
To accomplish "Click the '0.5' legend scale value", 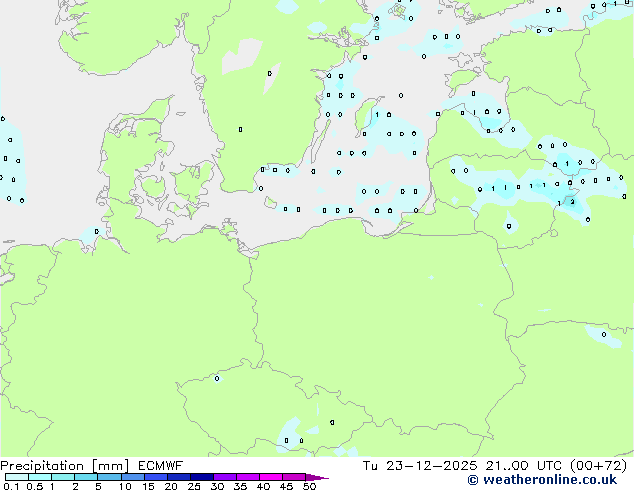I will [35, 486].
